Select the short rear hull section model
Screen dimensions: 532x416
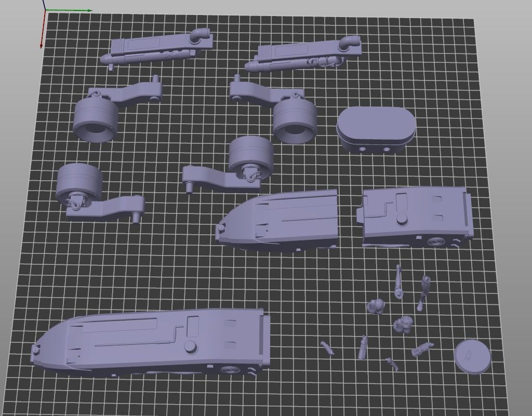point(415,217)
